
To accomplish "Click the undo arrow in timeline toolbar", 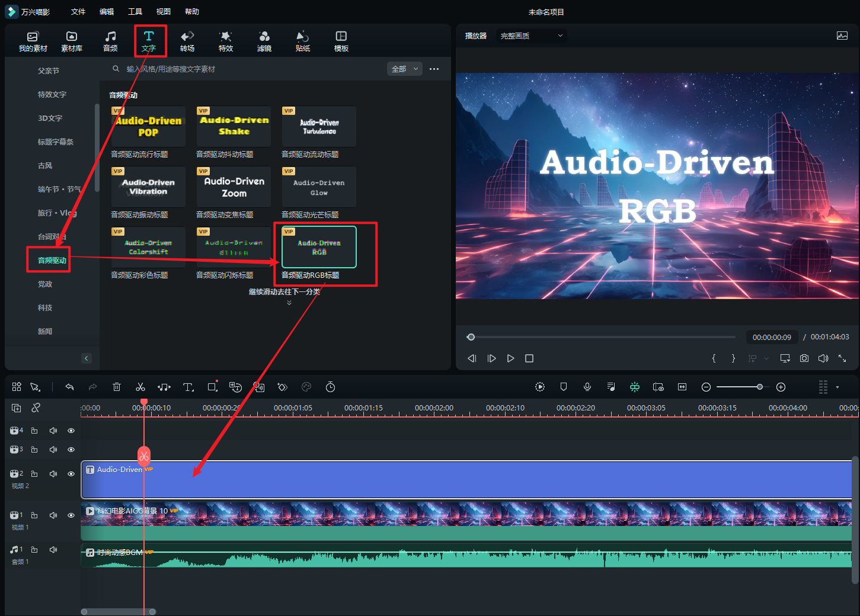I will pos(69,387).
